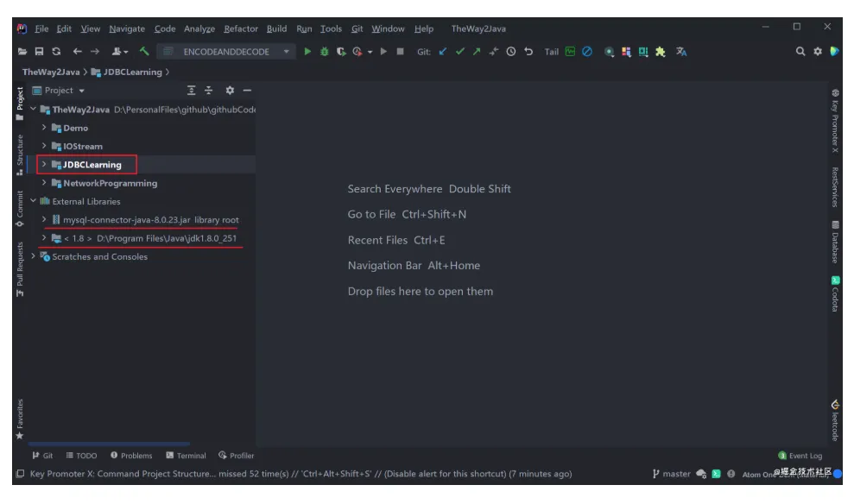
Task: Expand the < 1.8 > JDK node
Action: pyautogui.click(x=44, y=238)
